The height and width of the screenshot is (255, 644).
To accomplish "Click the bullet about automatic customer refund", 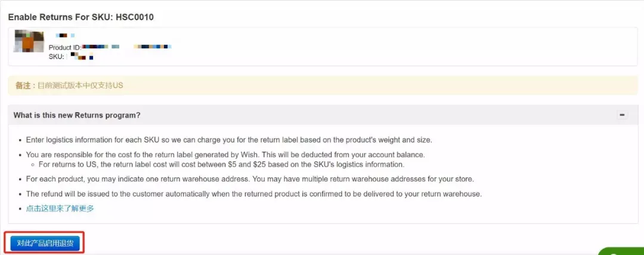I will (254, 193).
